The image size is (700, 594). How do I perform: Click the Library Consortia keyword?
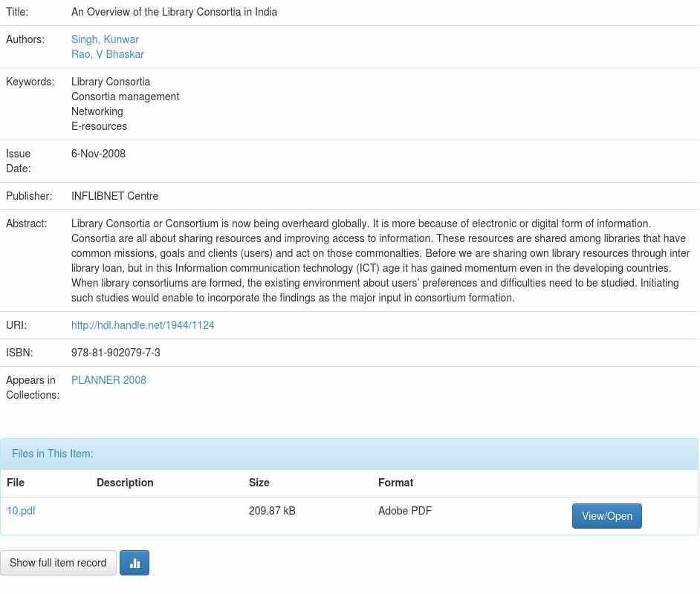click(x=111, y=82)
